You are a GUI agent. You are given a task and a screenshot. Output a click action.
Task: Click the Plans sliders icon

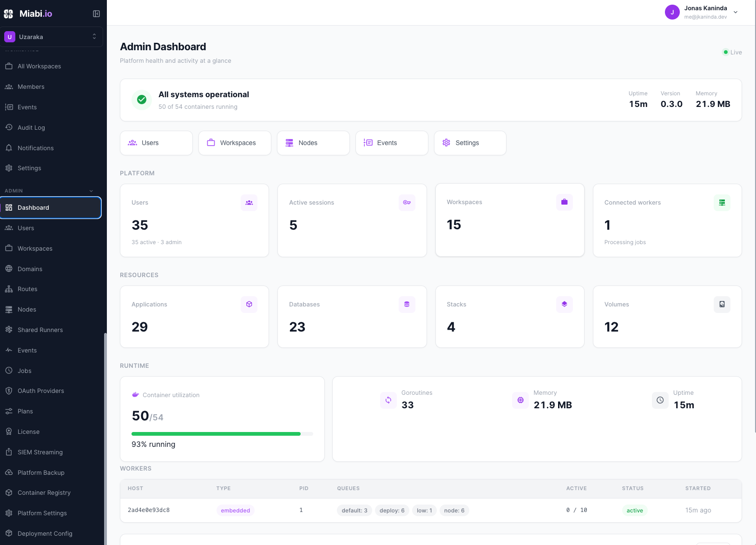pyautogui.click(x=9, y=412)
